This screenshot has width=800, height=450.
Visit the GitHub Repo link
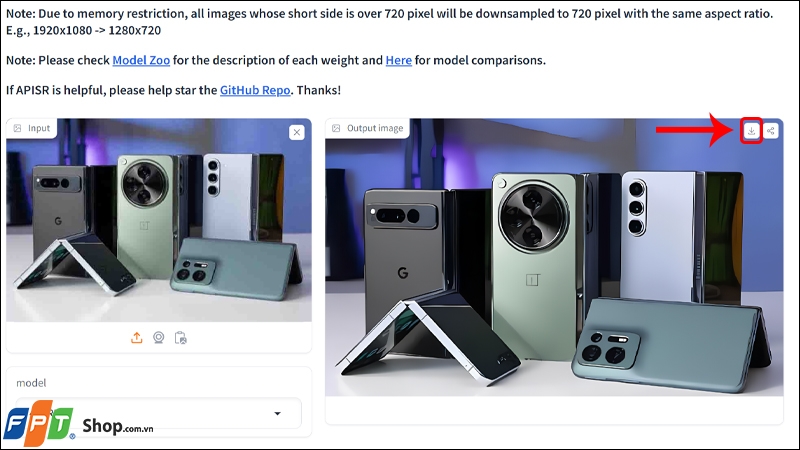click(x=255, y=90)
